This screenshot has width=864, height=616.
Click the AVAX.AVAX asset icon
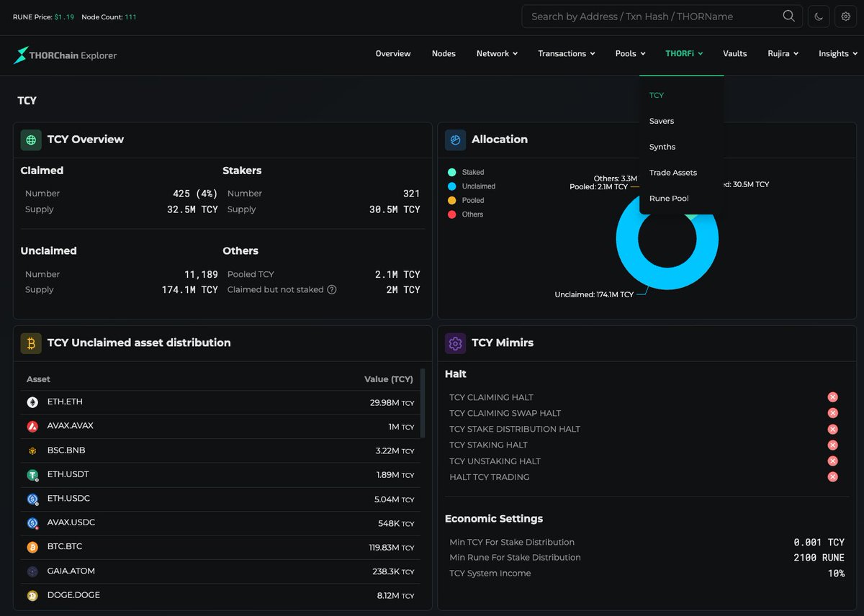tap(32, 426)
